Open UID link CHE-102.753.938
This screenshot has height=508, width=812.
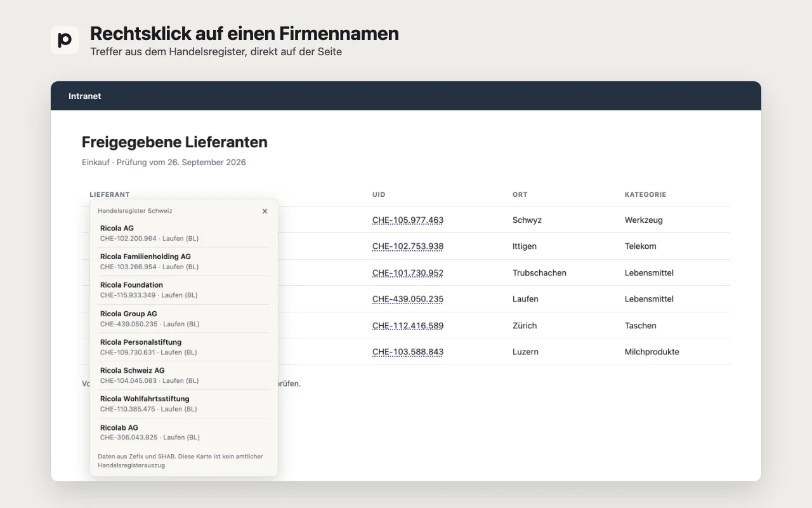[x=408, y=246]
